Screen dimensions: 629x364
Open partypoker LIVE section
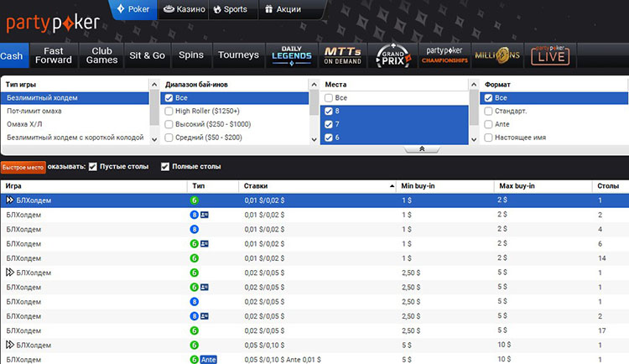coord(550,55)
